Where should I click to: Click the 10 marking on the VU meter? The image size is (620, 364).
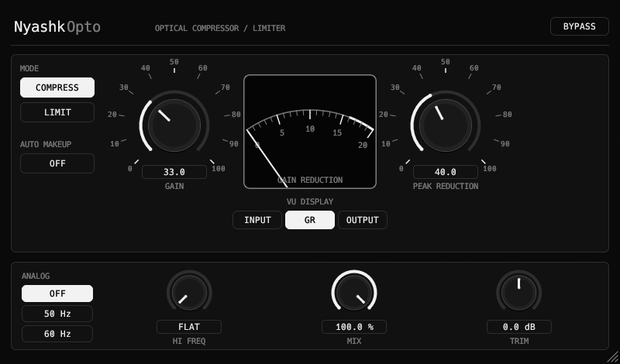(310, 129)
